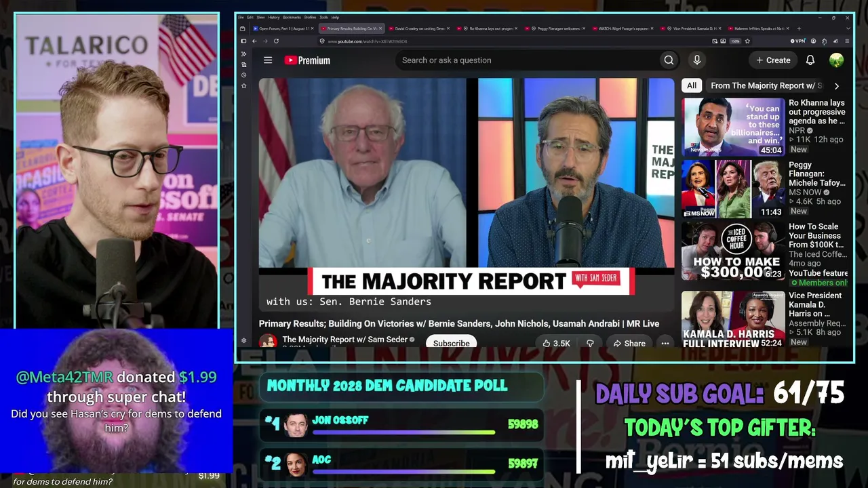Click the video title 'Primary Results; Building On Victories'
The image size is (868, 488).
pos(459,324)
